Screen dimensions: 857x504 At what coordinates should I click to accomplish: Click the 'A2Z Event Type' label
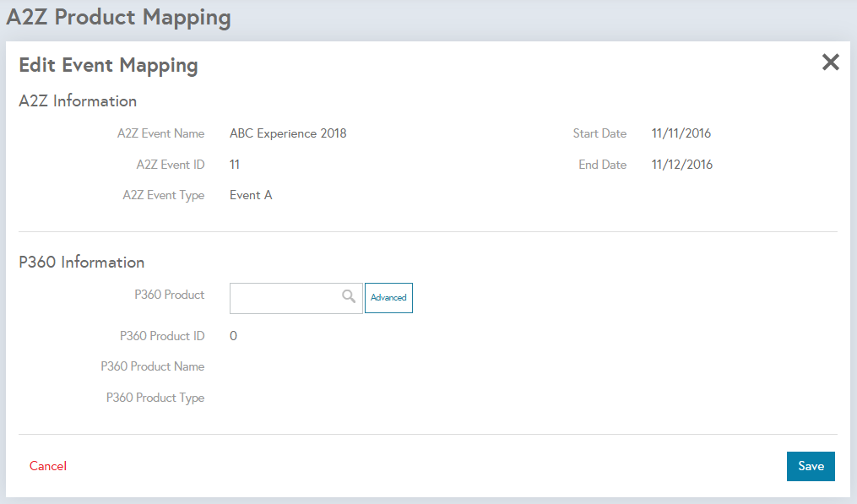164,195
